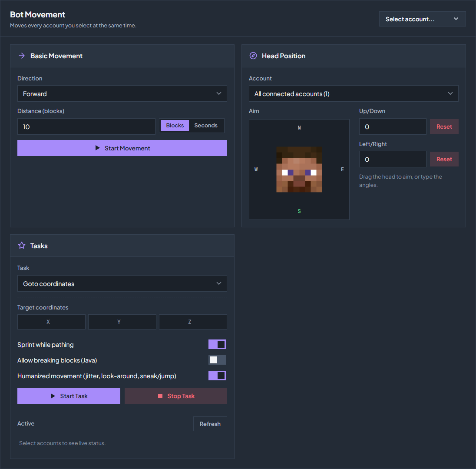The height and width of the screenshot is (469, 476).
Task: Select the Blocks distance mode
Action: (175, 126)
